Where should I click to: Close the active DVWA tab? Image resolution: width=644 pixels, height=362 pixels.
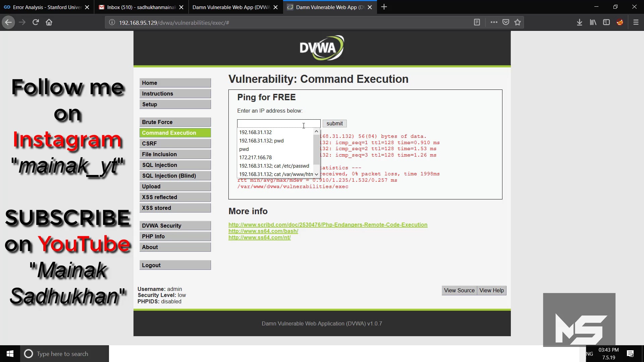pos(370,7)
